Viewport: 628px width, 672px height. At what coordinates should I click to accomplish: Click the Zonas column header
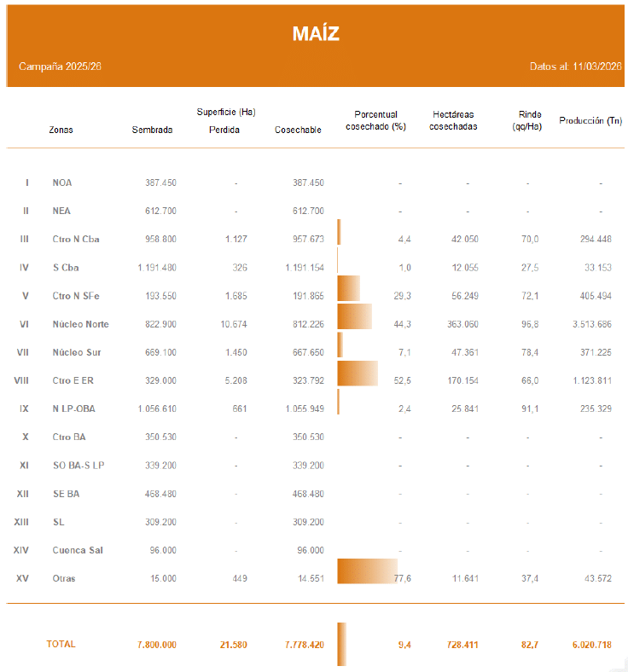click(x=61, y=130)
